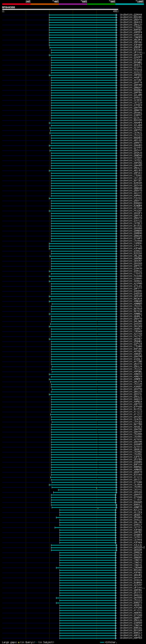Click the orange ~40% identity legend segment
146x644 pixels.
(x=45, y=4)
